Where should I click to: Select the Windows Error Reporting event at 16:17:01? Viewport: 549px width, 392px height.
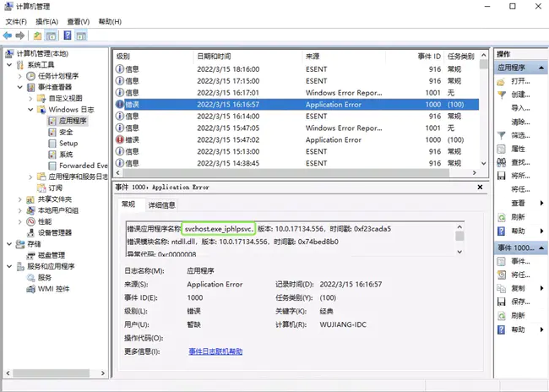[296, 93]
